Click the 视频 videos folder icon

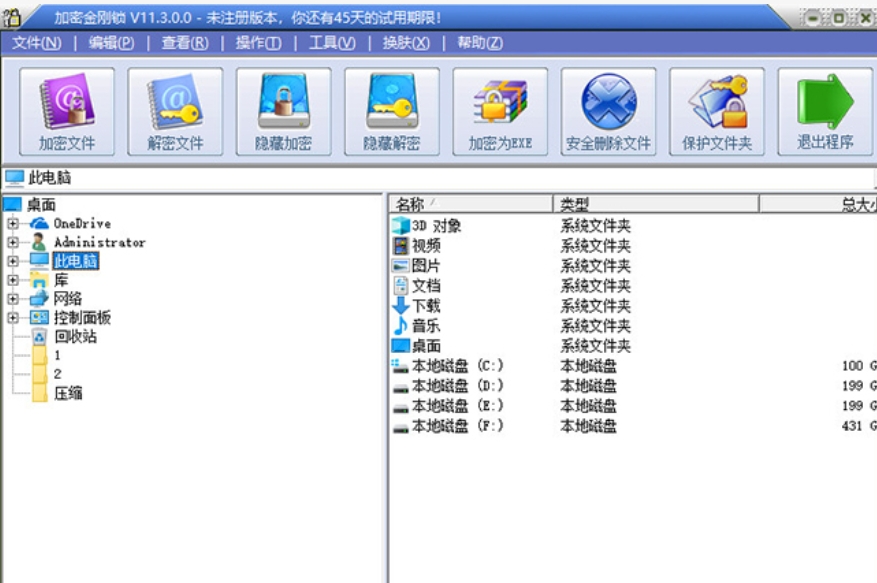tap(400, 246)
